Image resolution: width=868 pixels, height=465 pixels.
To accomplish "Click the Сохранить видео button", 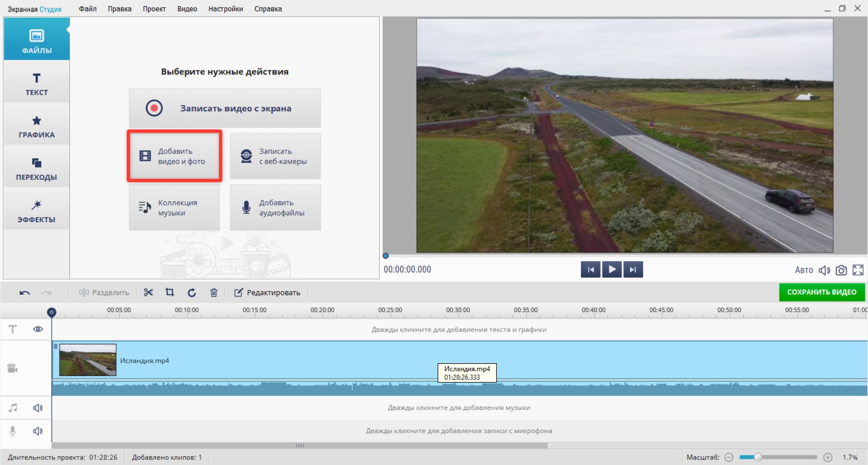I will pos(821,292).
